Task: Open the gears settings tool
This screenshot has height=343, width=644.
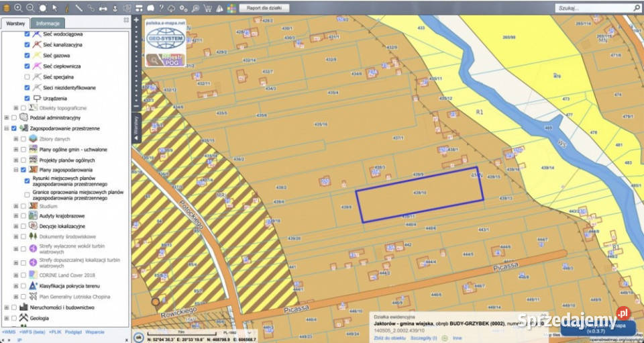Action: click(184, 8)
